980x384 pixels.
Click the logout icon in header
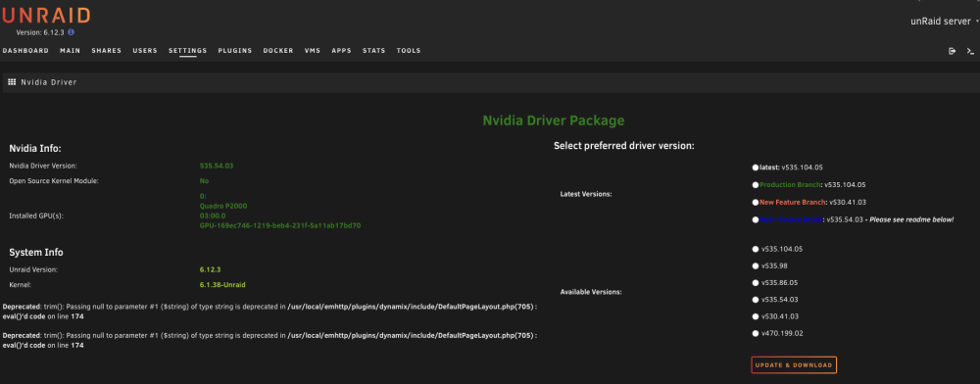[952, 51]
